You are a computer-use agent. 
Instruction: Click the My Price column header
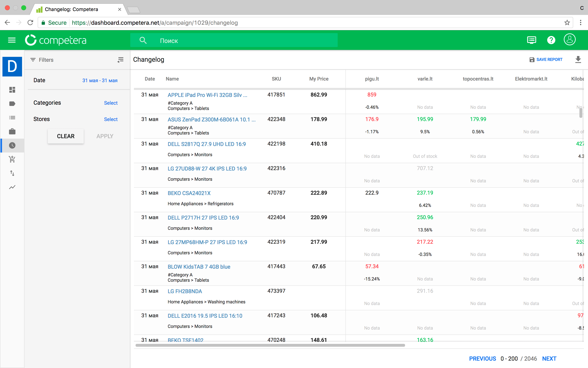319,79
